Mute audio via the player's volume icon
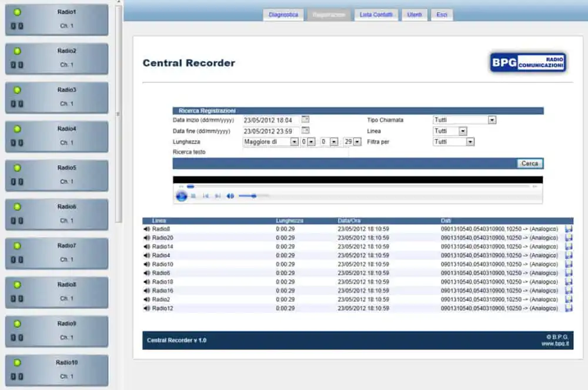This screenshot has height=390, width=588. (x=230, y=196)
